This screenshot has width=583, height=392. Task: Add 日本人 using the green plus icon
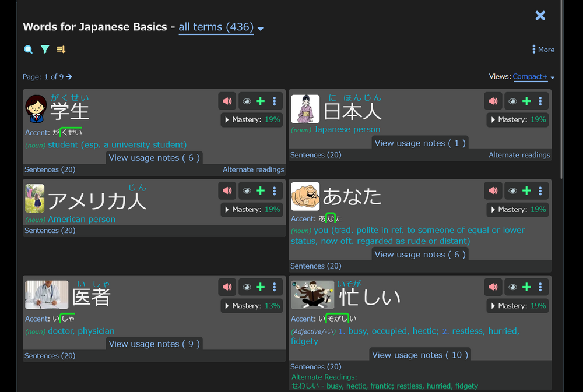pos(526,101)
